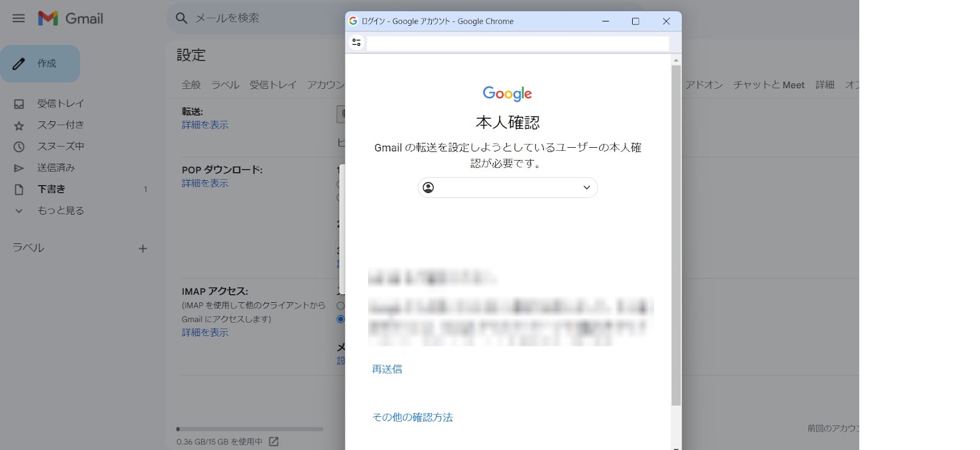Screen dimensions: 980x450
Task: Click the ラベル section header in sidebar
Action: click(x=29, y=248)
